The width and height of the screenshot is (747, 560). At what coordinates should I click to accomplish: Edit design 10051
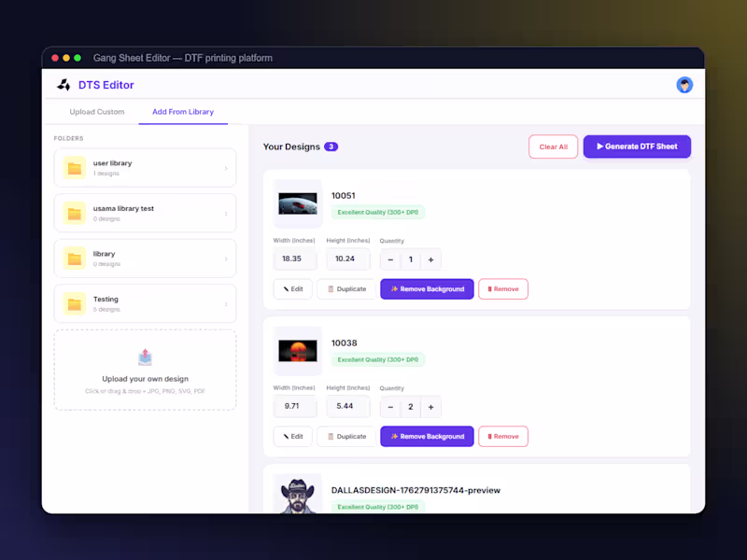(292, 289)
